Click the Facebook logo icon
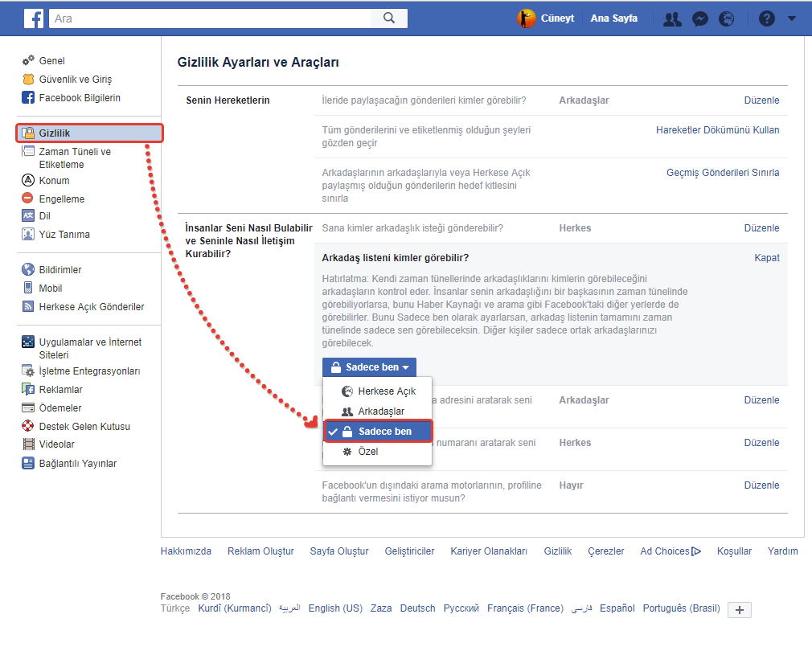The image size is (812, 647). point(34,18)
